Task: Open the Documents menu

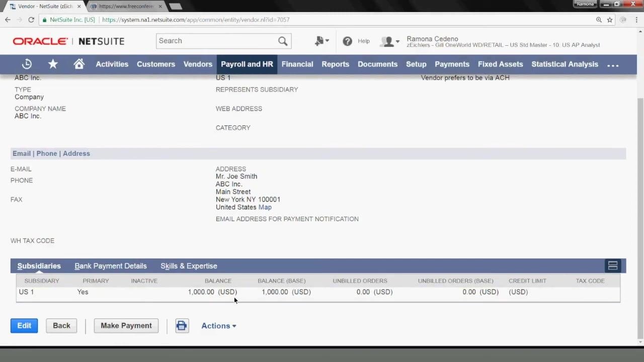Action: 378,64
